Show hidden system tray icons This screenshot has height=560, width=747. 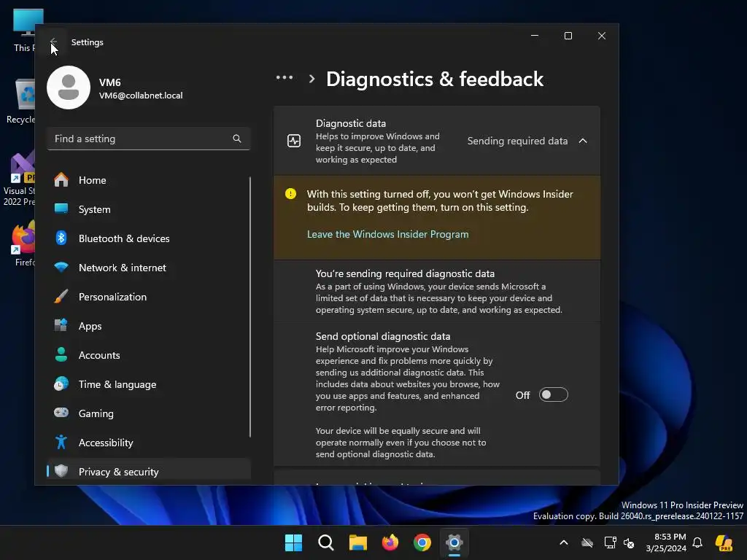(x=564, y=542)
